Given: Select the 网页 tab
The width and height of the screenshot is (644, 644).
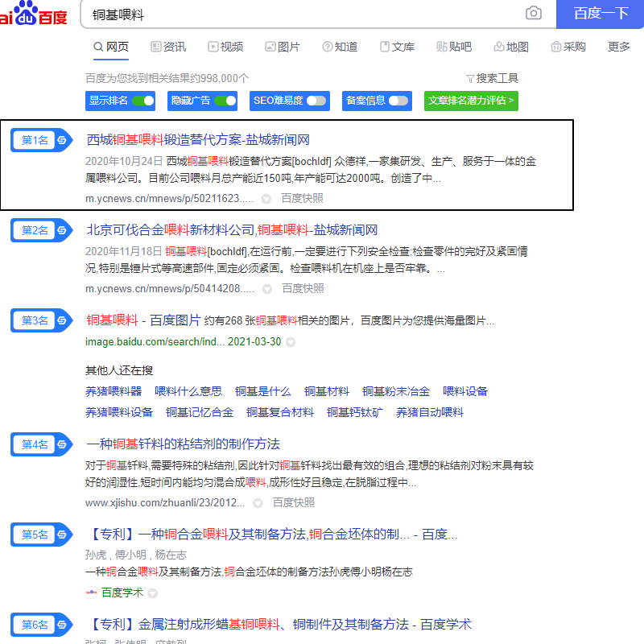Looking at the screenshot, I should (x=111, y=47).
